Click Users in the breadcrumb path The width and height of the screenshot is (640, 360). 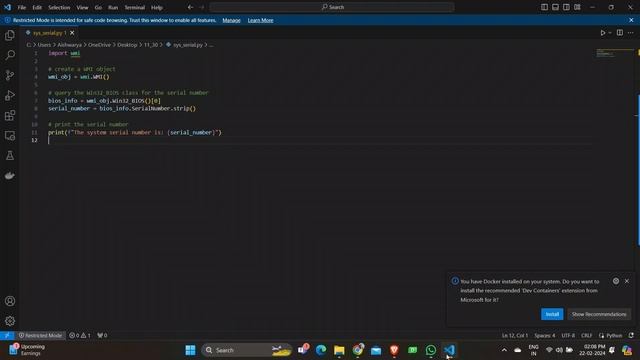pos(44,45)
